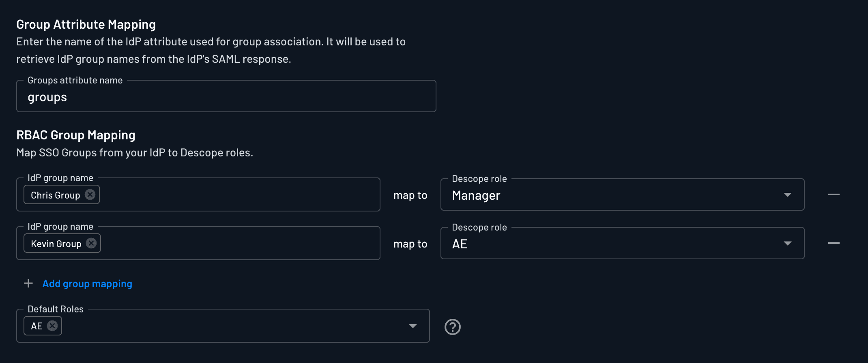Click the RBAC Group Mapping heading

pos(76,135)
